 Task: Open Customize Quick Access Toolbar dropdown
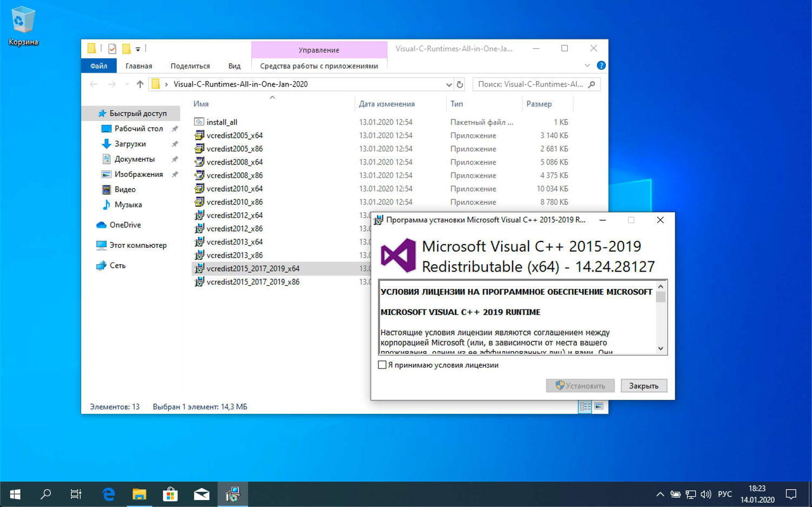point(137,49)
